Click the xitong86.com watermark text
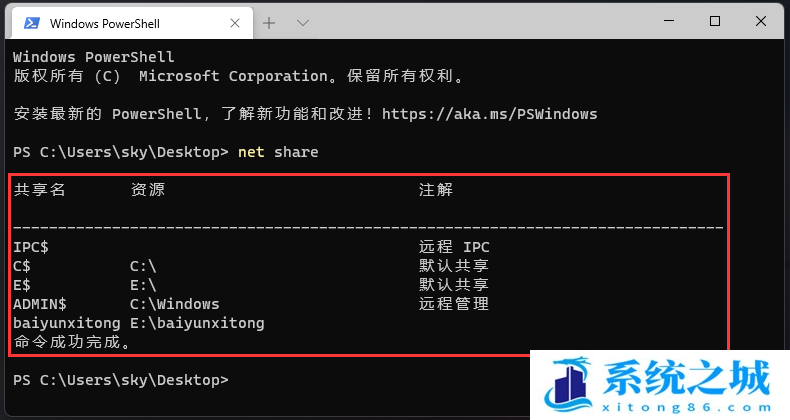Image resolution: width=790 pixels, height=420 pixels. click(690, 407)
